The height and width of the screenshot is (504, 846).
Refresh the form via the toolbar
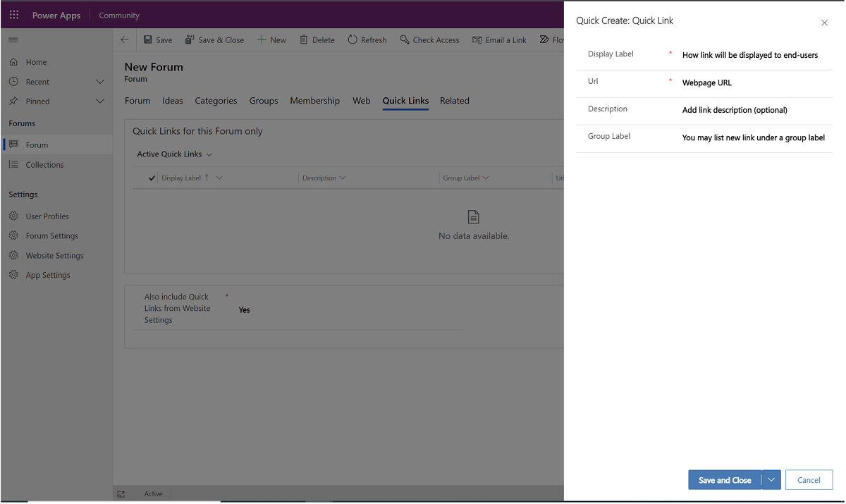pyautogui.click(x=367, y=40)
